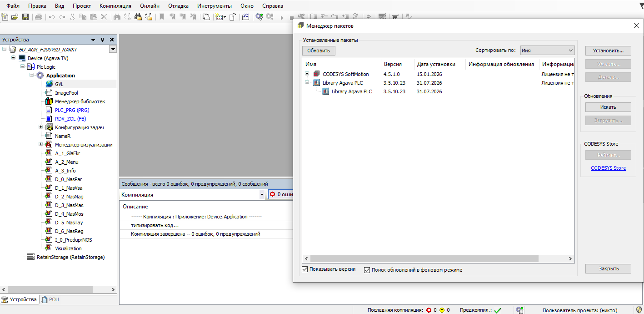Click the Версия column header
The height and width of the screenshot is (314, 644).
(397, 64)
